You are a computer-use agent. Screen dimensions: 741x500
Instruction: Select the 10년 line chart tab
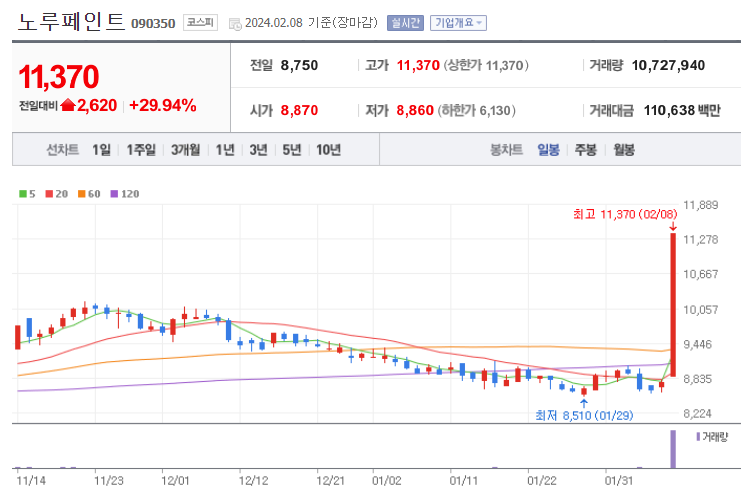328,150
